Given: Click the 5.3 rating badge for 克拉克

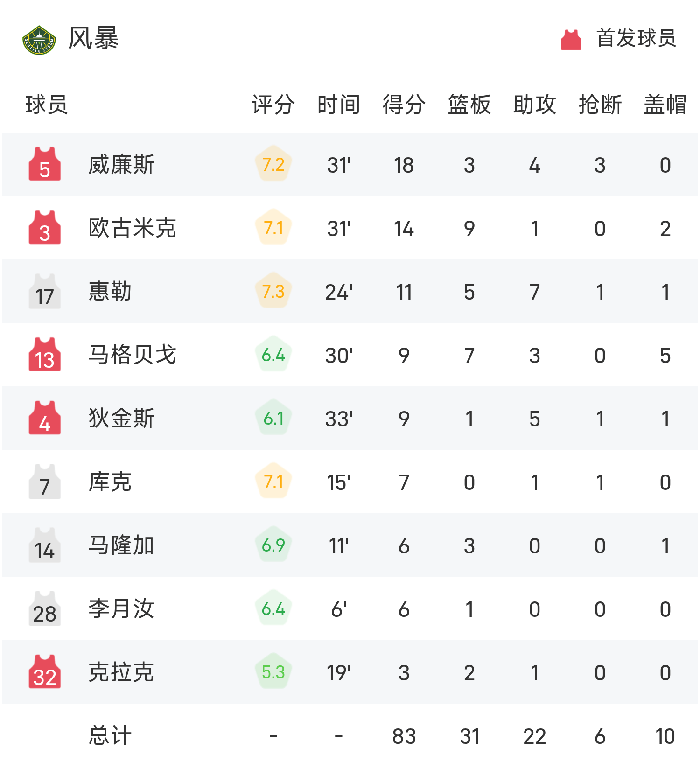Looking at the screenshot, I should click(x=273, y=672).
